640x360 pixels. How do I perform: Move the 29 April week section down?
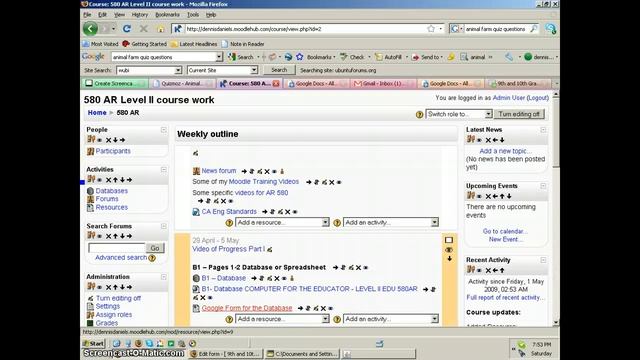click(449, 259)
